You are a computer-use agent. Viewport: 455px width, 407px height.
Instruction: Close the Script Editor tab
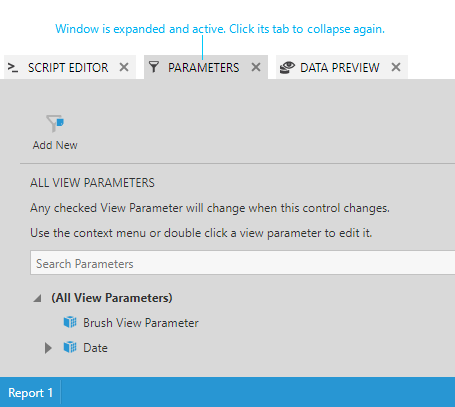coord(124,67)
